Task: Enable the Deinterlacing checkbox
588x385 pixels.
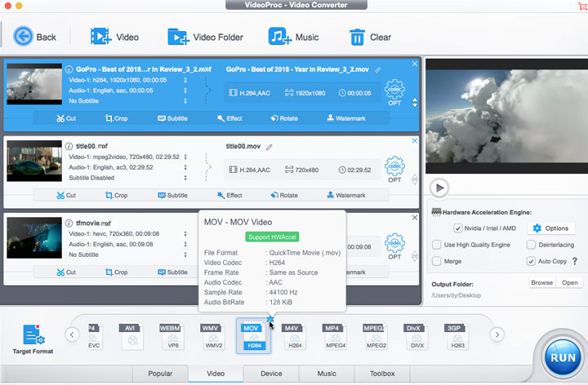Action: tap(531, 245)
